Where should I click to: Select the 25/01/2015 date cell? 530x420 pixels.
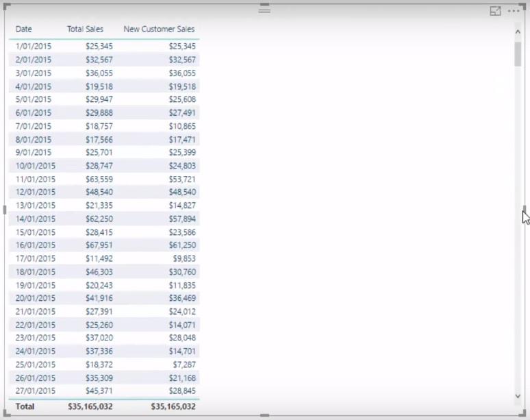pos(36,365)
